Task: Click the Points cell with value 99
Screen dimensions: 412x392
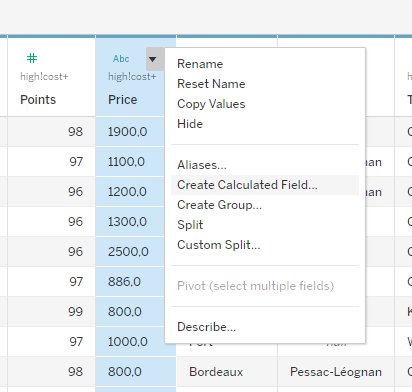Action: point(52,312)
